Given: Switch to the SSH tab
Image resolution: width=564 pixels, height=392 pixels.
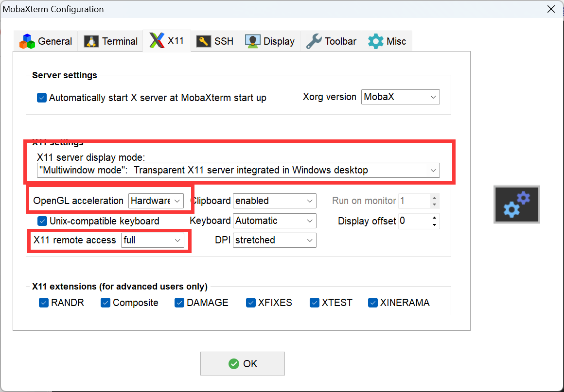Looking at the screenshot, I should pyautogui.click(x=215, y=41).
